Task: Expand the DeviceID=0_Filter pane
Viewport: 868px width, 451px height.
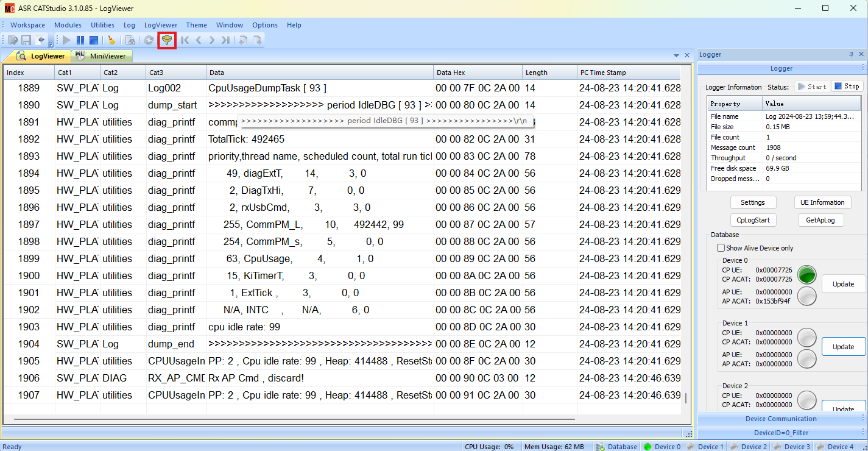Action: 780,433
